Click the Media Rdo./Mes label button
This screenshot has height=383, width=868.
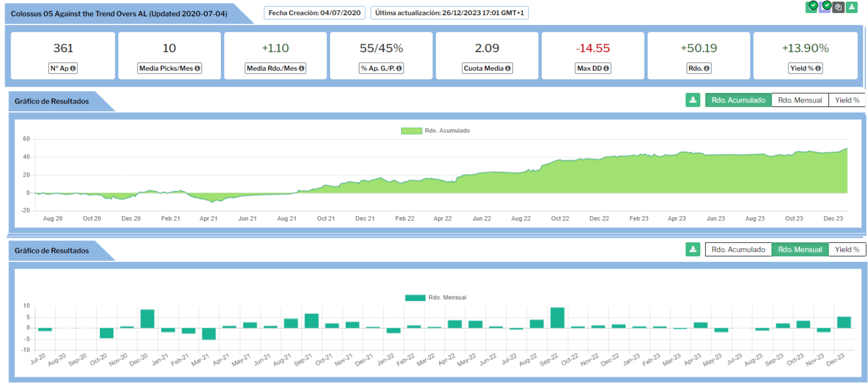click(x=275, y=68)
